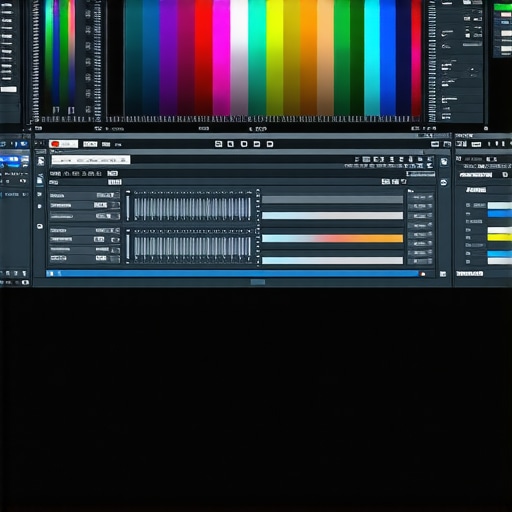Click the top icon in the left vertical tool strip
Screen dimensions: 512x512
pos(41,161)
